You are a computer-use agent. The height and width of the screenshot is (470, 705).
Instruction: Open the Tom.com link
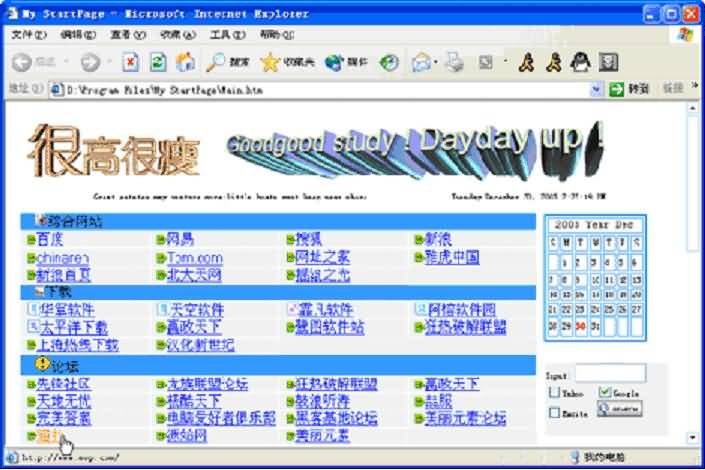point(195,258)
